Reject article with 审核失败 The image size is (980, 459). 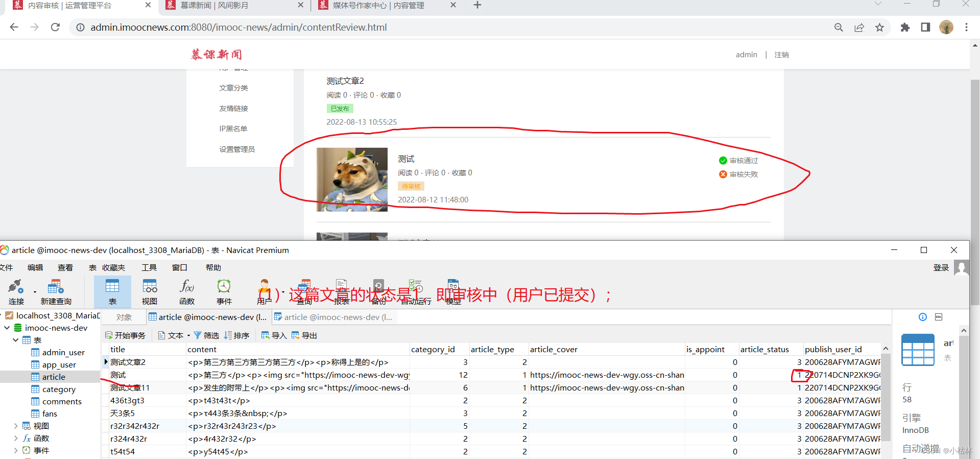pos(738,174)
